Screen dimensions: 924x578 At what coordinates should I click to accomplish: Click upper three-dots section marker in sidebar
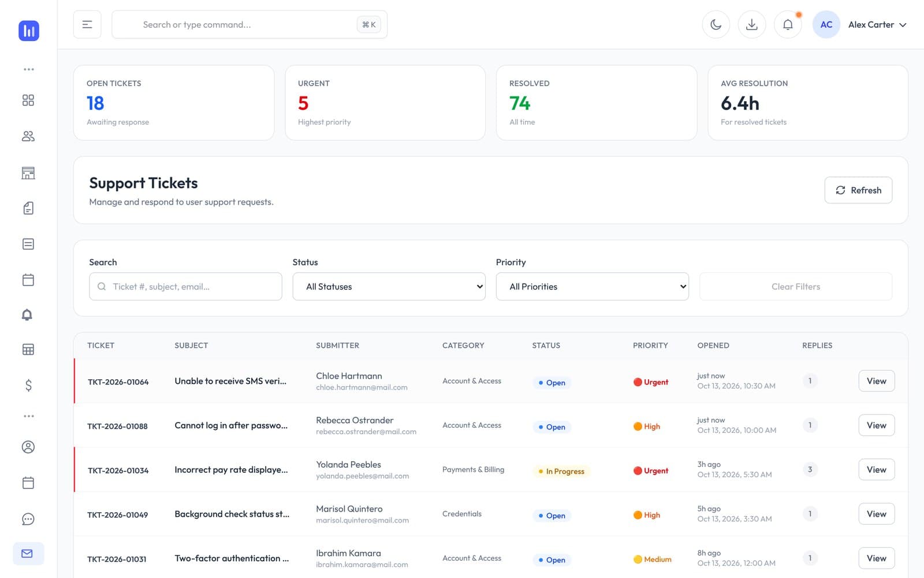tap(28, 69)
